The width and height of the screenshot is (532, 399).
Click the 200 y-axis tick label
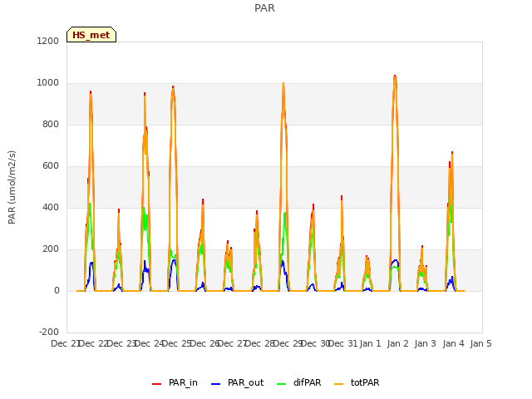tap(51, 249)
